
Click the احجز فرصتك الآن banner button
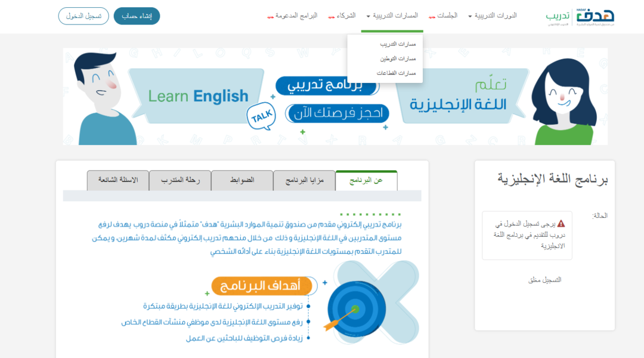(338, 113)
